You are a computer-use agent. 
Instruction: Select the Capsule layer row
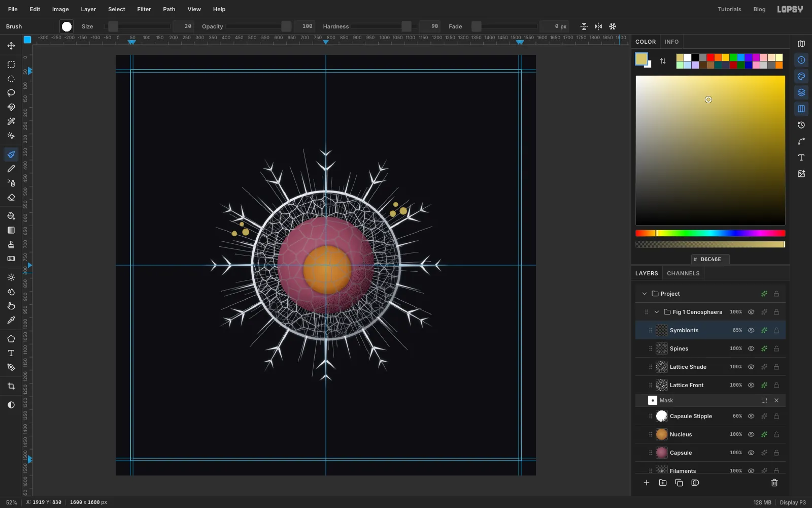[x=710, y=453]
